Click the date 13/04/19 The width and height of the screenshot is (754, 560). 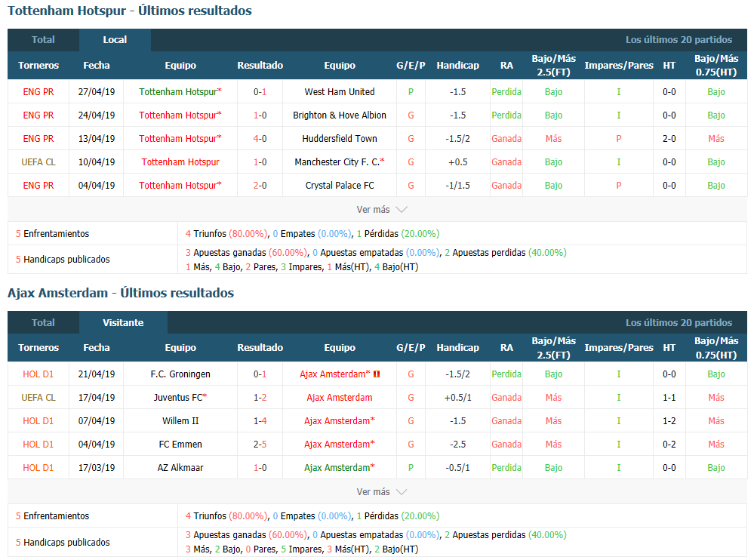tap(97, 139)
